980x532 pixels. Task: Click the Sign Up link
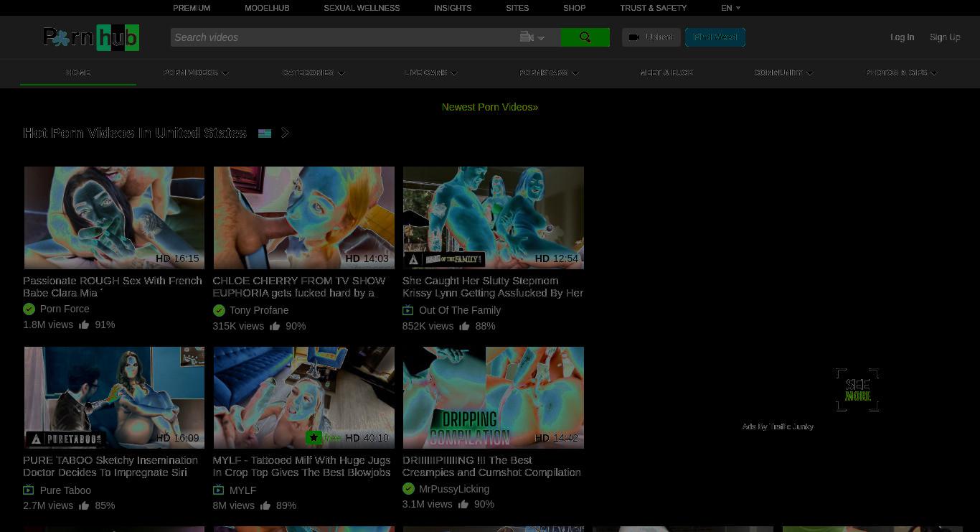point(945,37)
